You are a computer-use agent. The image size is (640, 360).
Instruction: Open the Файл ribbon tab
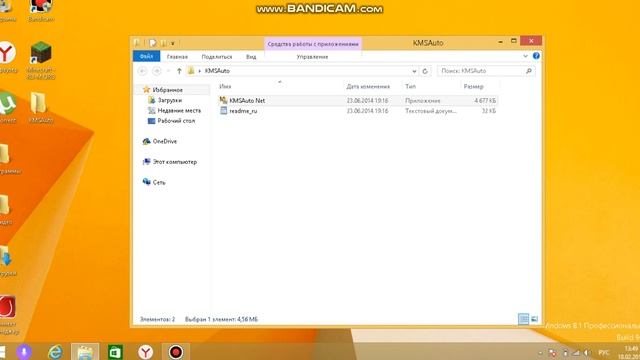[x=146, y=56]
